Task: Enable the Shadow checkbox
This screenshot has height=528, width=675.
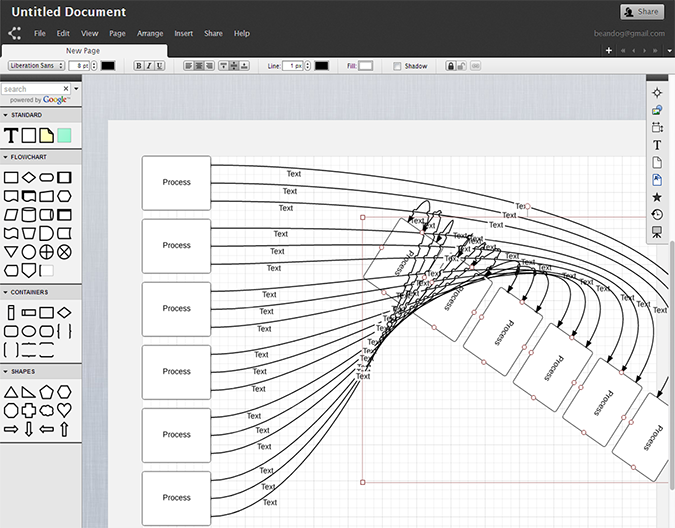Action: coord(397,66)
